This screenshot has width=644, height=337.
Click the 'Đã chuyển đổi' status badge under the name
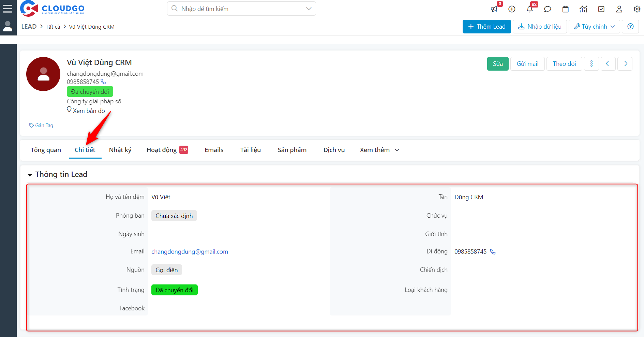coord(90,91)
